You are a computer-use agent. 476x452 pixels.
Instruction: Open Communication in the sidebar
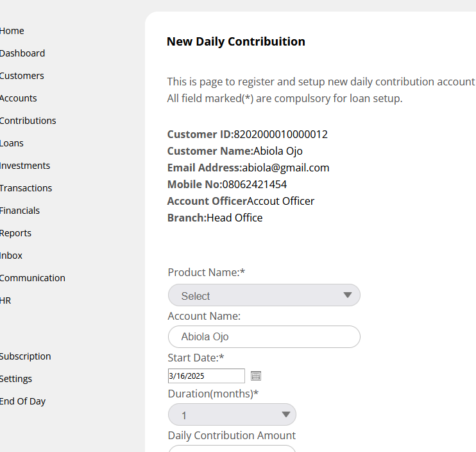(33, 278)
